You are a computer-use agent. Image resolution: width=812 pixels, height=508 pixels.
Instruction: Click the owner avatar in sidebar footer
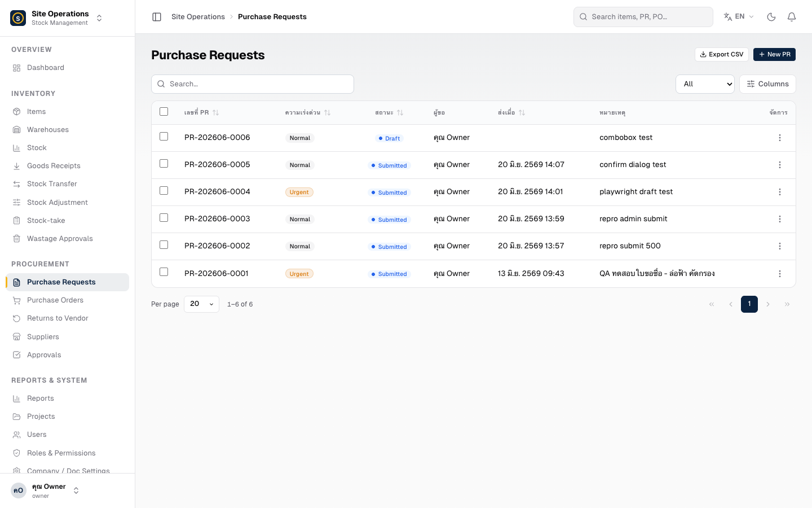coord(19,491)
